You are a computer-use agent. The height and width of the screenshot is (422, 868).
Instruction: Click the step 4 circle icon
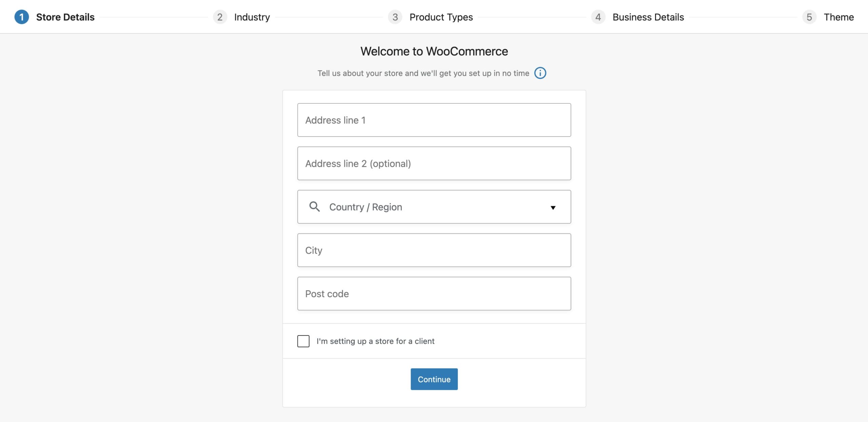point(598,17)
